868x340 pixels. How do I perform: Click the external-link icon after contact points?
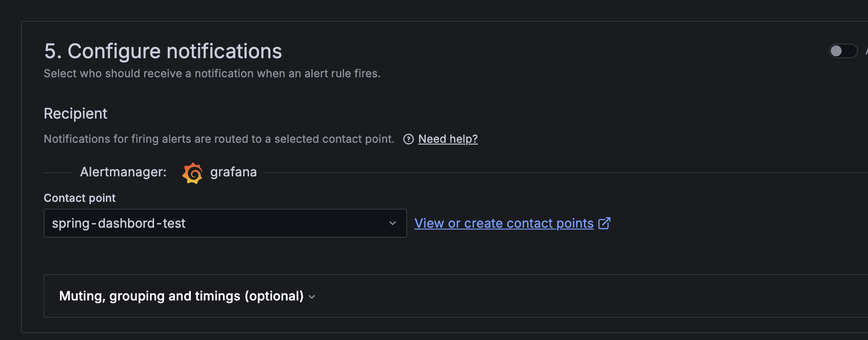pyautogui.click(x=604, y=223)
